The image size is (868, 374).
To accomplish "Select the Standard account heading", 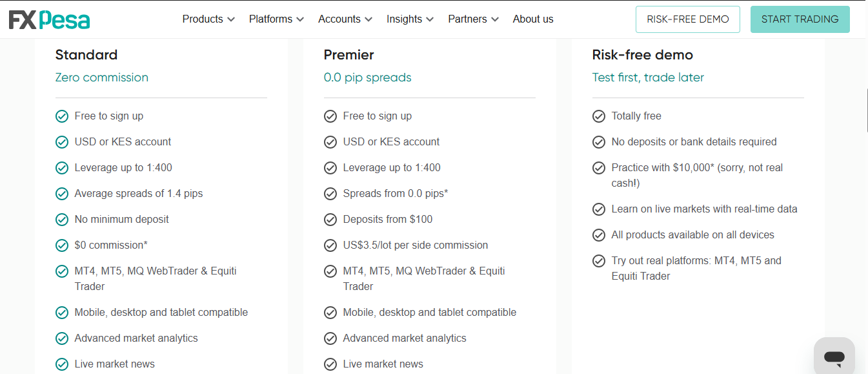I will tap(86, 55).
